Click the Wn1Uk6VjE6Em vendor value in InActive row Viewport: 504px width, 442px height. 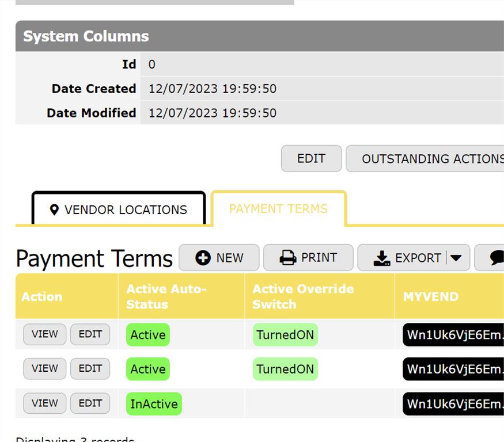point(453,404)
